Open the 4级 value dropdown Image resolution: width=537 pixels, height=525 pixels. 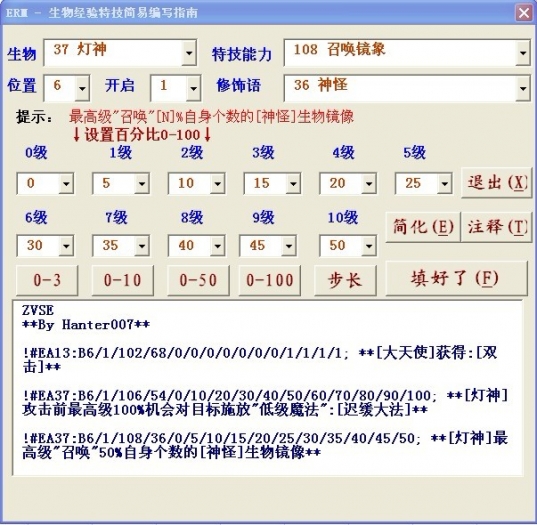(369, 184)
